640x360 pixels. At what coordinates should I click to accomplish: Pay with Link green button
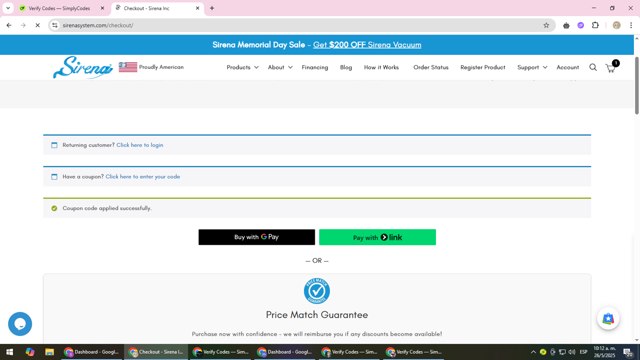tap(377, 237)
